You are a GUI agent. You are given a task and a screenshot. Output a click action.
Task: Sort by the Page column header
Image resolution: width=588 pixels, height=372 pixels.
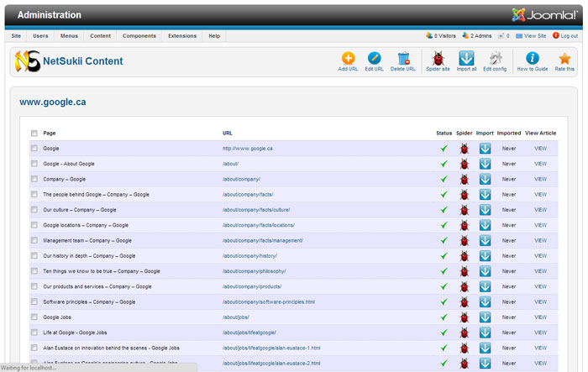(x=49, y=134)
